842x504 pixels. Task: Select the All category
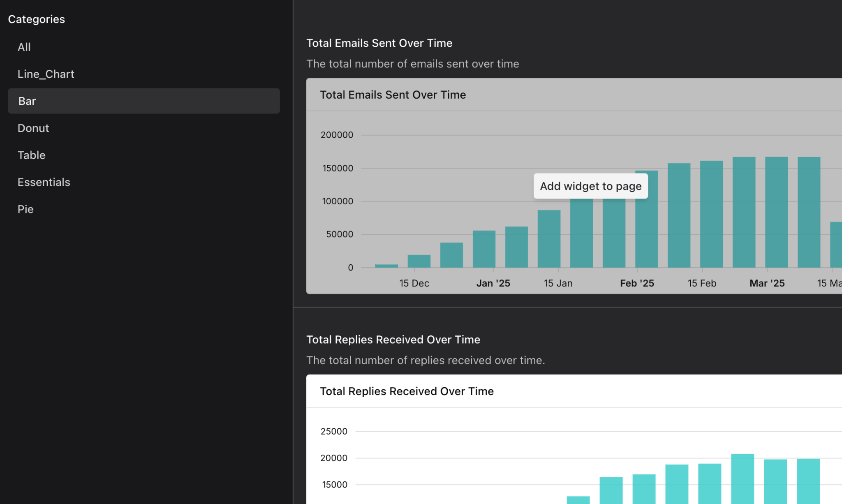(x=24, y=47)
